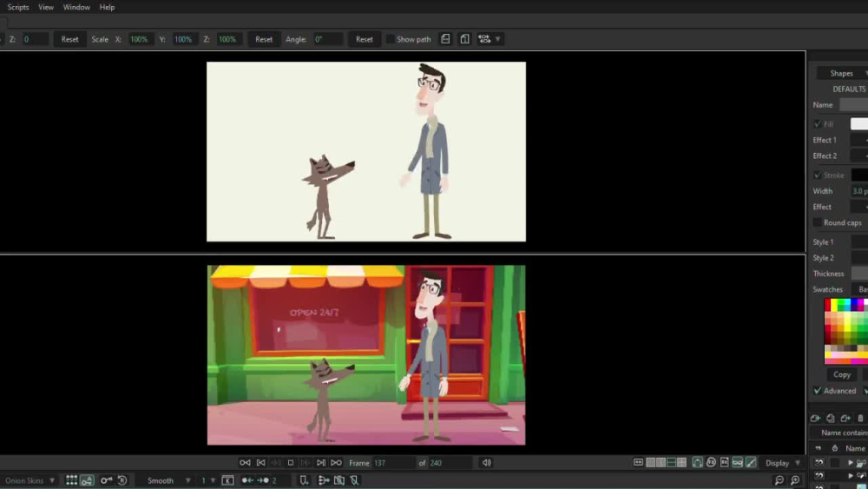
Task: Click the black Stroke color swatch
Action: 859,175
